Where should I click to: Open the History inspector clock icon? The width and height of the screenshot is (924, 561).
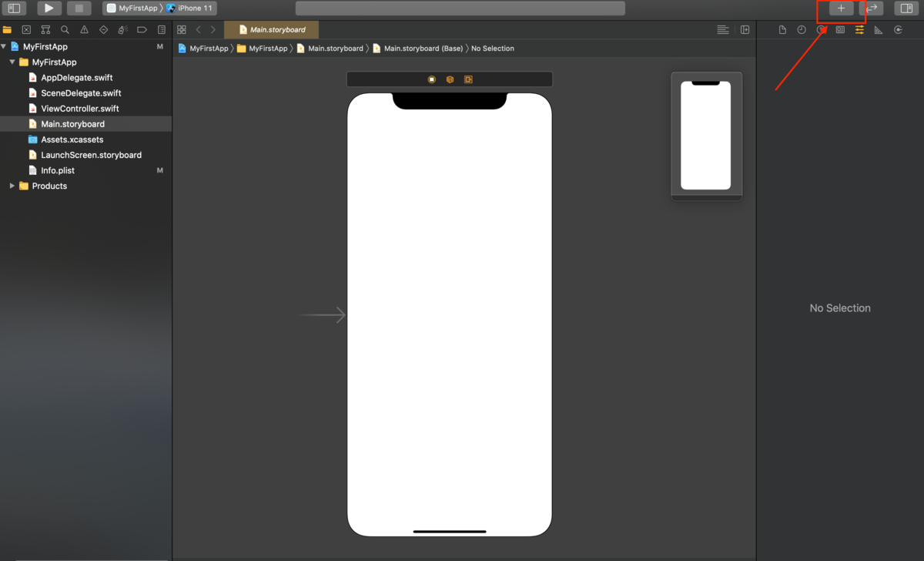point(802,30)
